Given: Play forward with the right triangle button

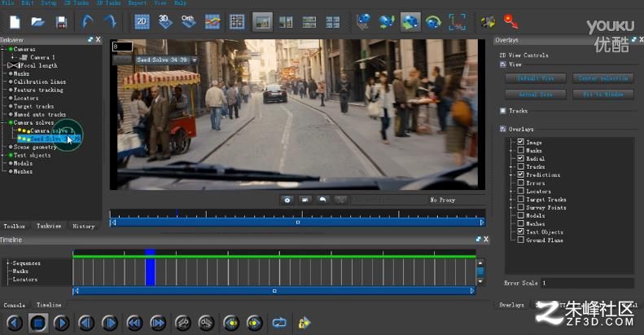Looking at the screenshot, I should [x=62, y=323].
